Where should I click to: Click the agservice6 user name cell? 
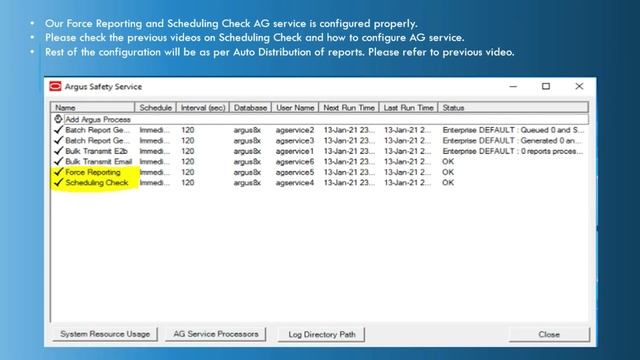(x=295, y=162)
